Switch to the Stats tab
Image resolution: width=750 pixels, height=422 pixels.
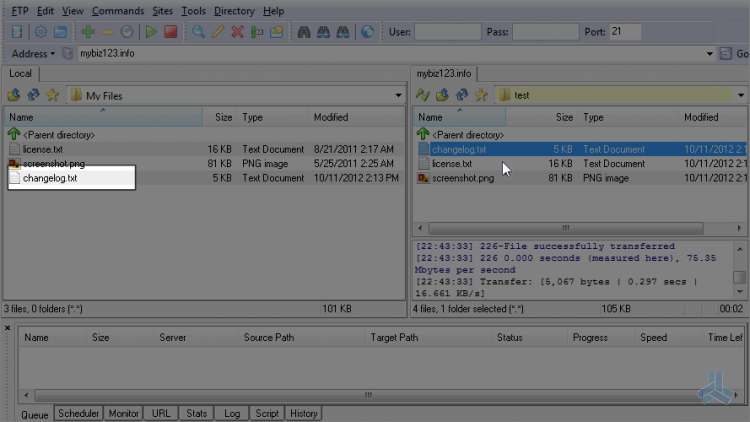pos(197,413)
